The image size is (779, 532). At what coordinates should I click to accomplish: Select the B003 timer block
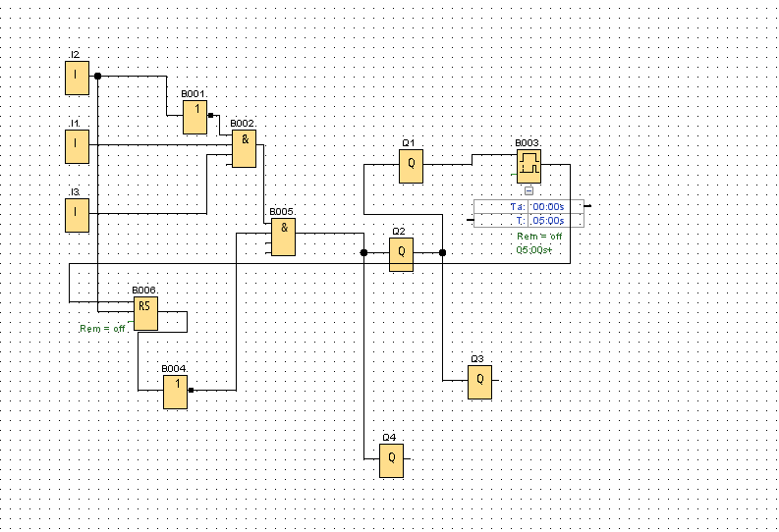pos(529,166)
